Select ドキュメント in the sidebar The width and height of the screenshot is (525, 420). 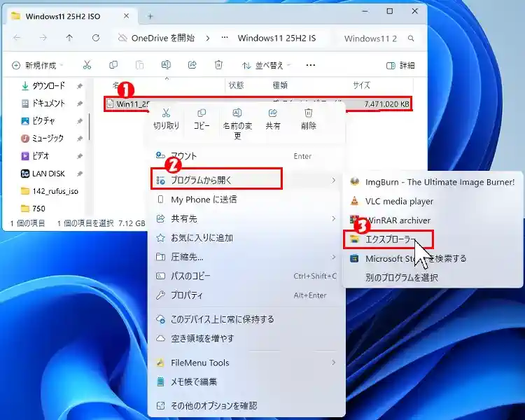(48, 104)
